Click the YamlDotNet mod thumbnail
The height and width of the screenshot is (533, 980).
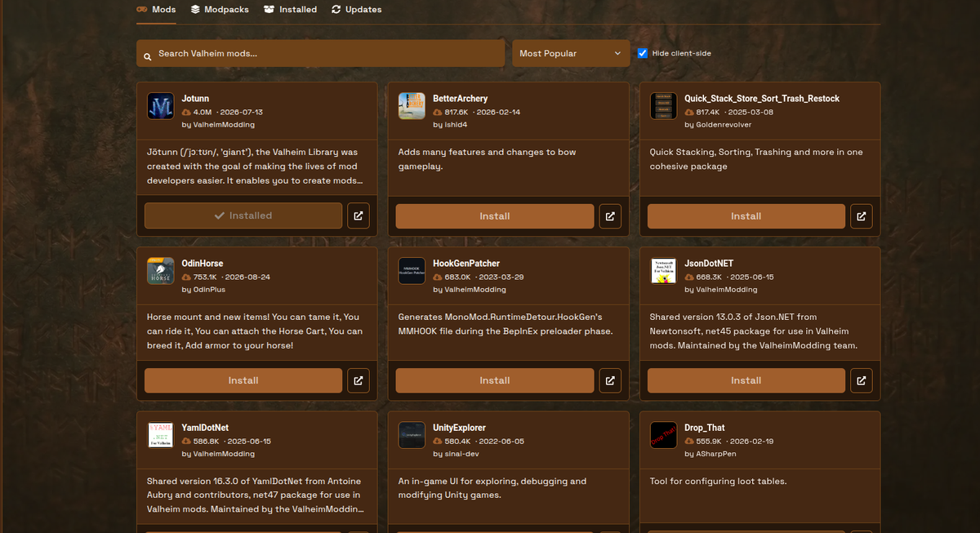[x=161, y=435]
